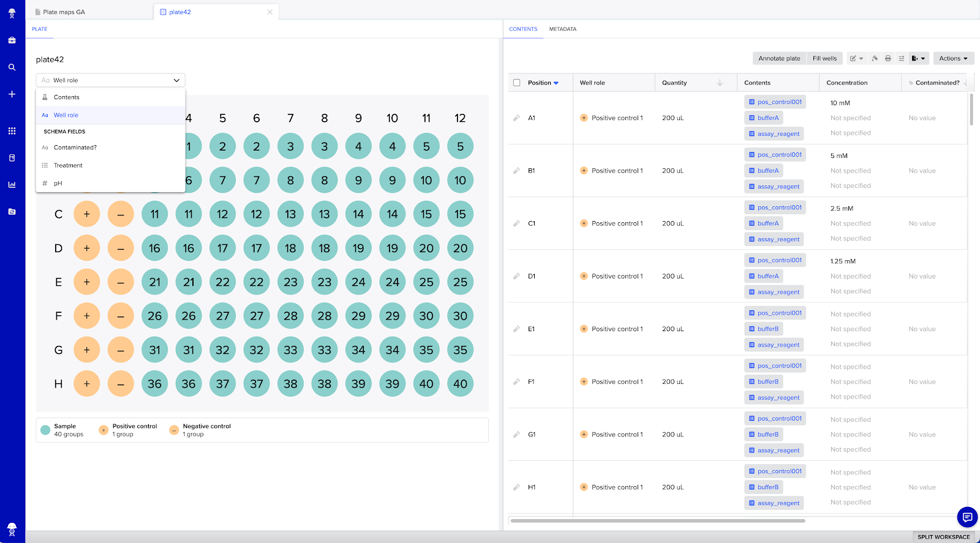Image resolution: width=980 pixels, height=543 pixels.
Task: Click the pencil icon for well G1
Action: tap(516, 435)
